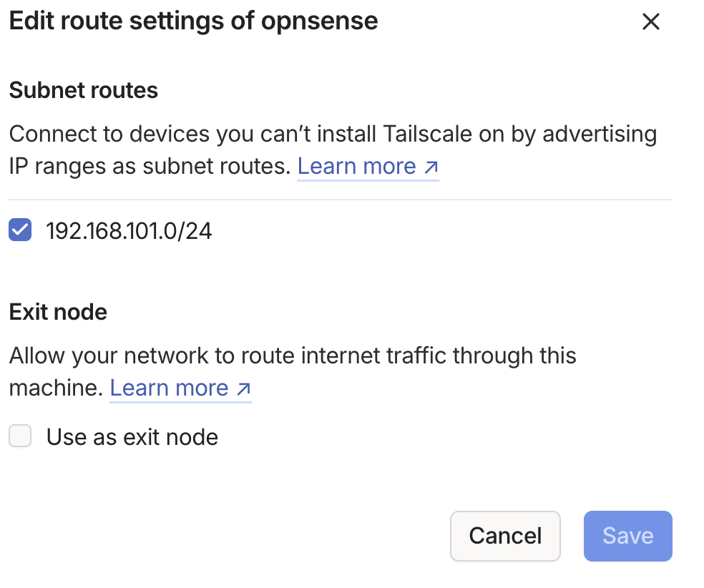Image resolution: width=704 pixels, height=588 pixels.
Task: Uncheck the 192.168.101.0/24 subnet route checkbox
Action: pyautogui.click(x=20, y=230)
